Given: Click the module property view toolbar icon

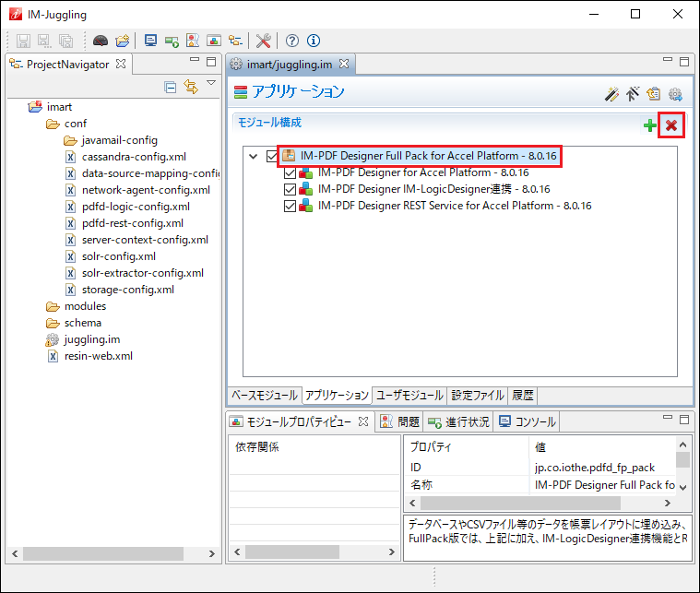Looking at the screenshot, I should click(x=214, y=41).
